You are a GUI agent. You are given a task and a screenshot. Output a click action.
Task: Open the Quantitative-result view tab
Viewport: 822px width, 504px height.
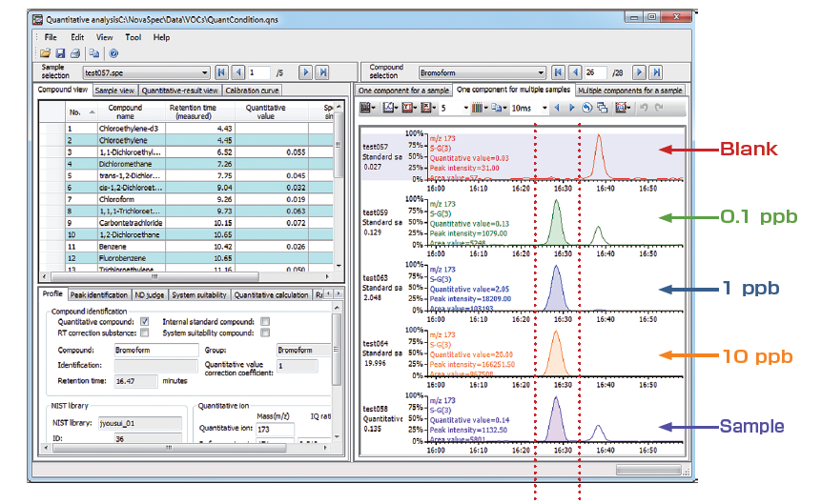click(180, 91)
